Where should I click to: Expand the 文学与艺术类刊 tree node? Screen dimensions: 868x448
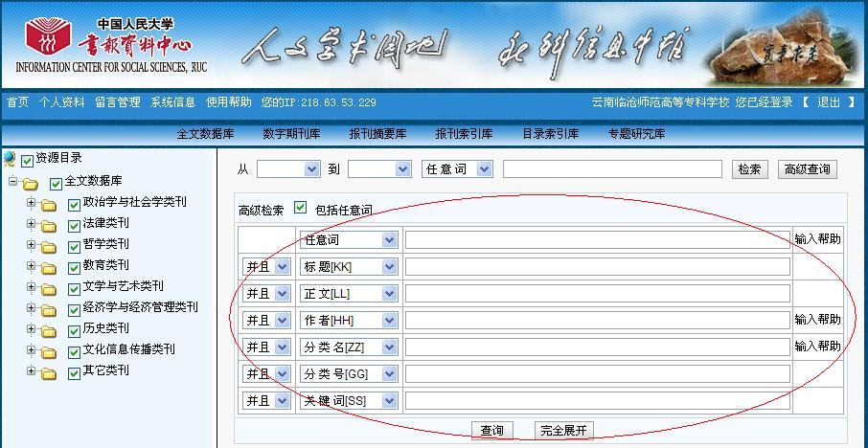coord(32,286)
